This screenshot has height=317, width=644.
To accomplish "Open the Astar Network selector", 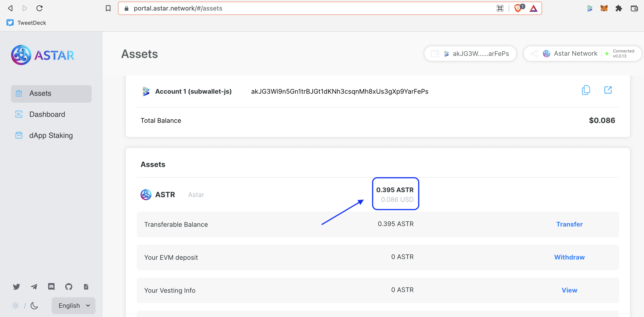I will 583,53.
